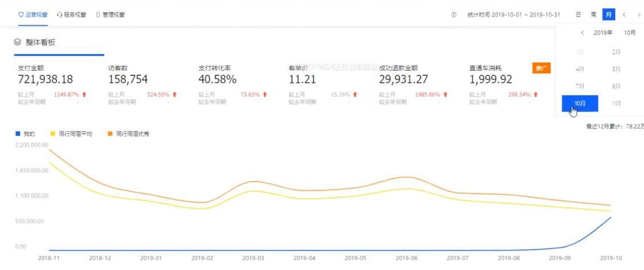Click the red up arrow next to 1985.86%

click(x=445, y=95)
